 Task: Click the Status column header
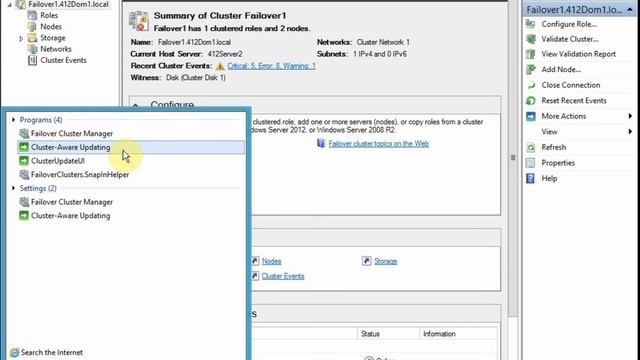(388, 333)
